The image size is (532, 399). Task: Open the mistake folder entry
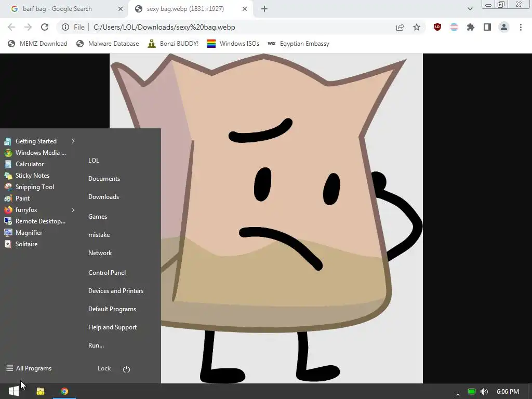pyautogui.click(x=99, y=235)
